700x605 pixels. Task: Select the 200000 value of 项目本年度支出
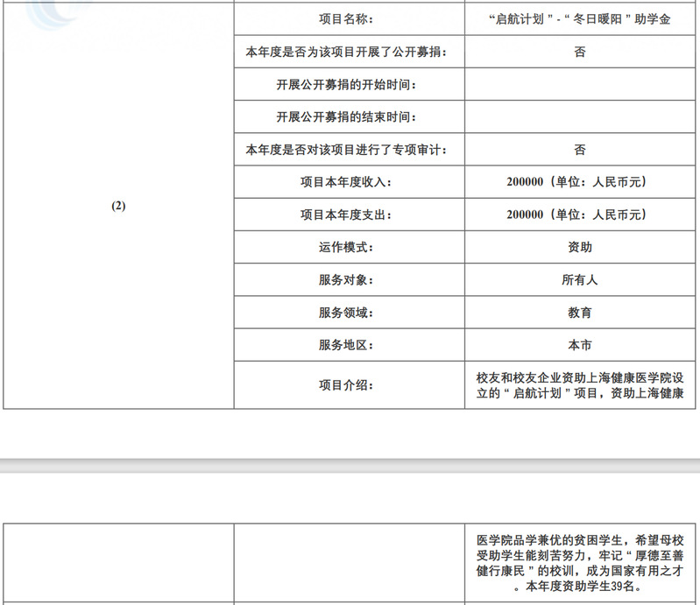525,215
